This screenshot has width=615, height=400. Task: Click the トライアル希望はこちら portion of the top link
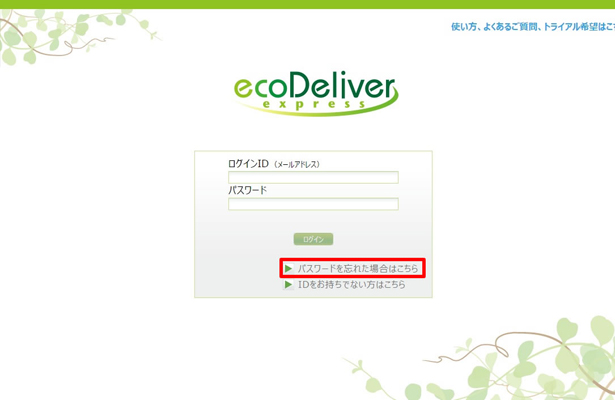coord(579,27)
